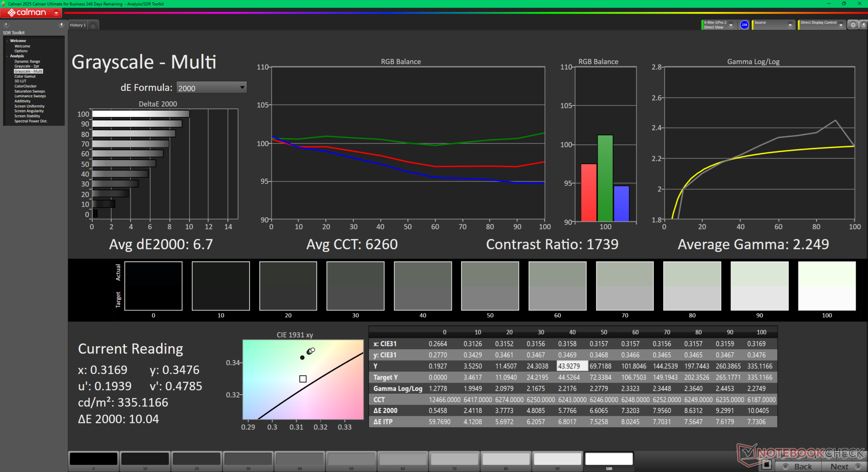
Task: Select Grayscale - Multi workflow step
Action: 28,71
